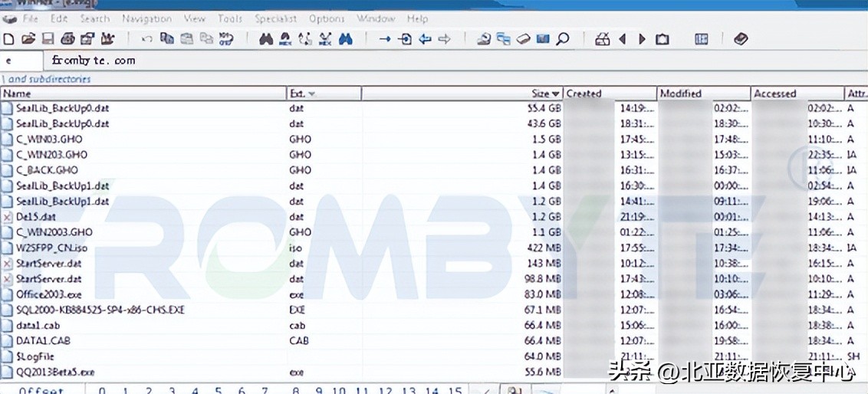The width and height of the screenshot is (868, 394).
Task: Click the Replace Text icon
Action: (305, 39)
